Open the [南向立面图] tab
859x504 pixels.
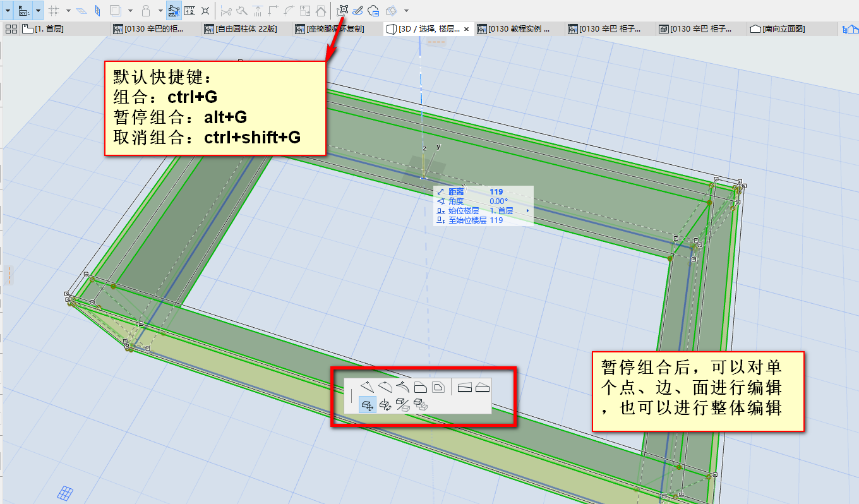783,29
